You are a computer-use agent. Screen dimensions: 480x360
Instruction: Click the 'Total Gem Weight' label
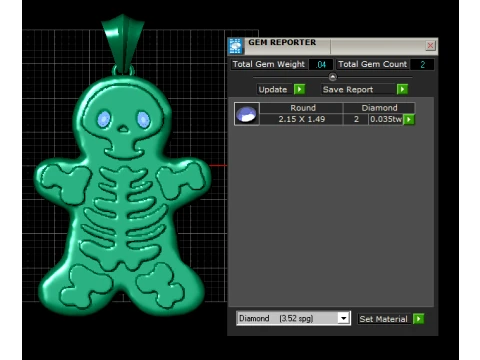[x=269, y=64]
